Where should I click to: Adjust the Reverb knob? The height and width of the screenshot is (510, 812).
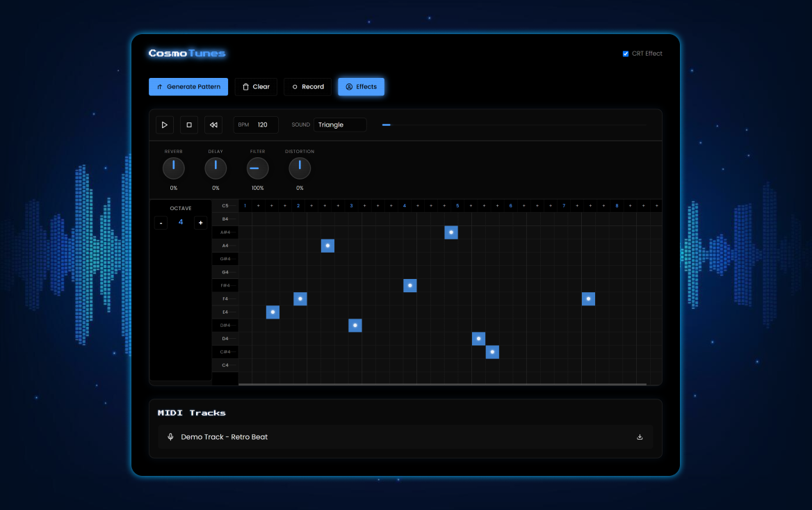[x=174, y=168]
